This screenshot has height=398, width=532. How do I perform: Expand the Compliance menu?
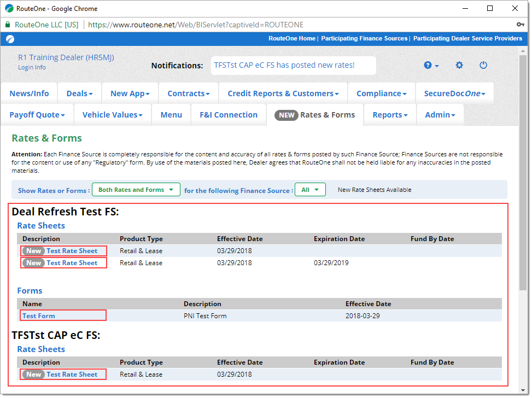coord(381,93)
